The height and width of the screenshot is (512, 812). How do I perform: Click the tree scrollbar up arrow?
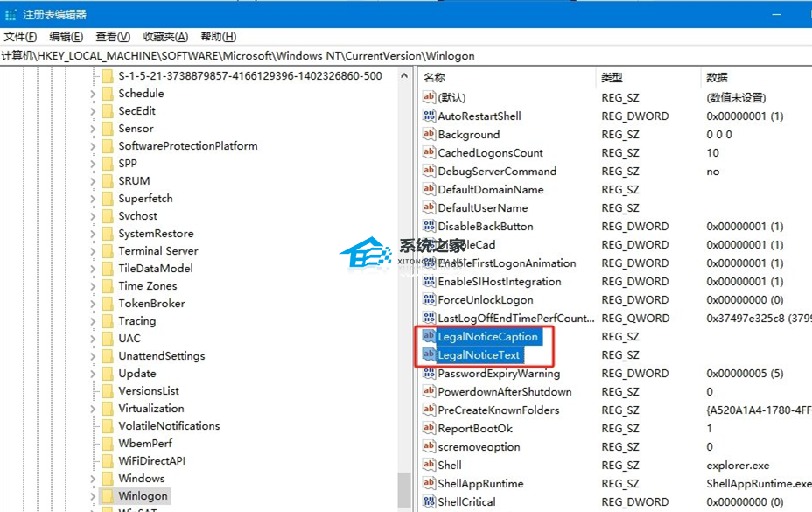point(404,75)
